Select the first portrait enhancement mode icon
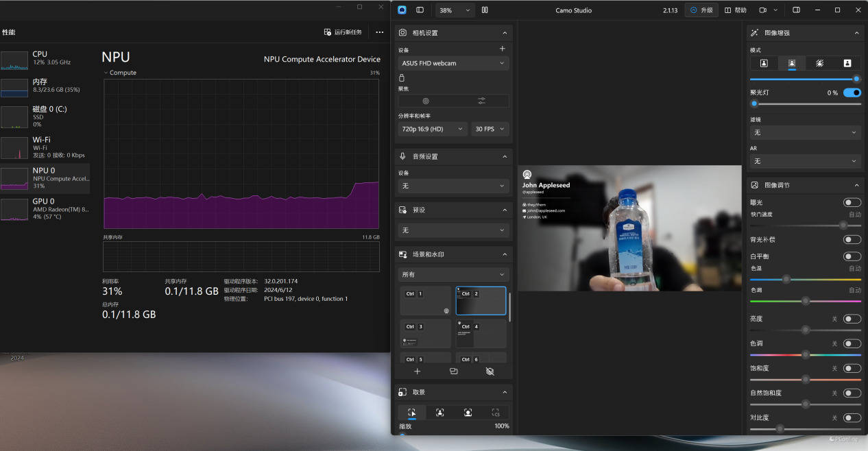This screenshot has width=868, height=451. point(764,63)
